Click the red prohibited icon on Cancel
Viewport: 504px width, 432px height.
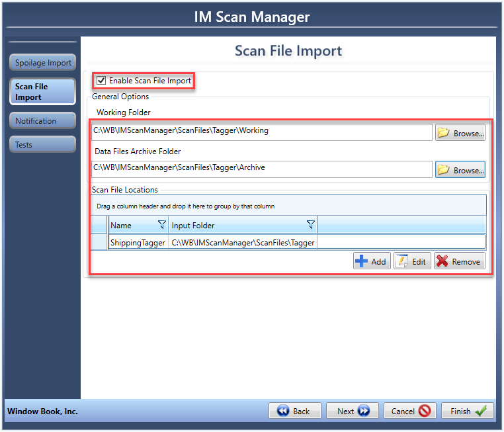[x=424, y=411]
